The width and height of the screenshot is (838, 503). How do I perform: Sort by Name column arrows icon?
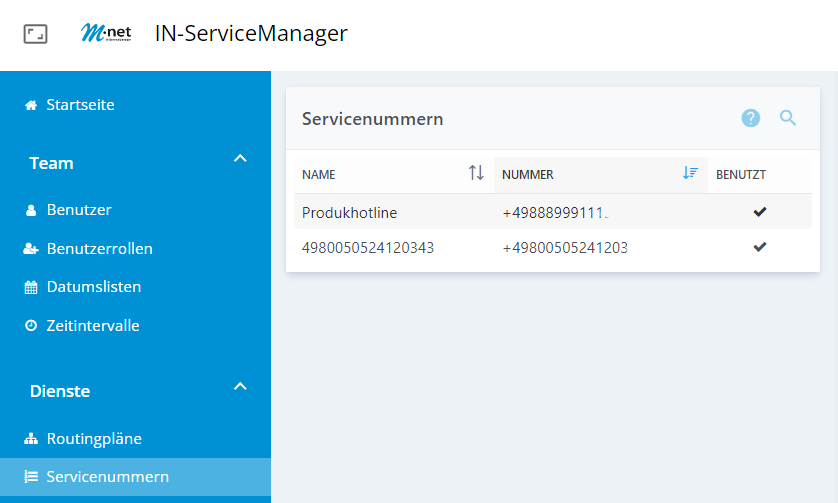[476, 173]
